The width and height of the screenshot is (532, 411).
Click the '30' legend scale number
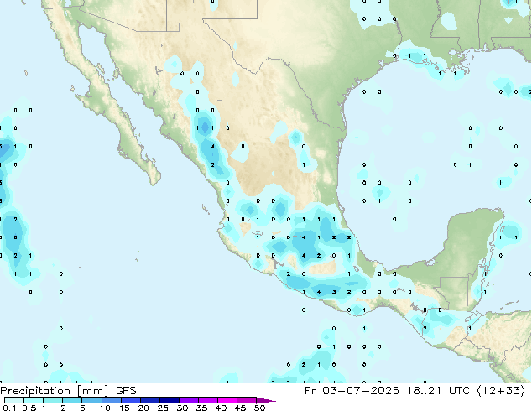(182, 408)
